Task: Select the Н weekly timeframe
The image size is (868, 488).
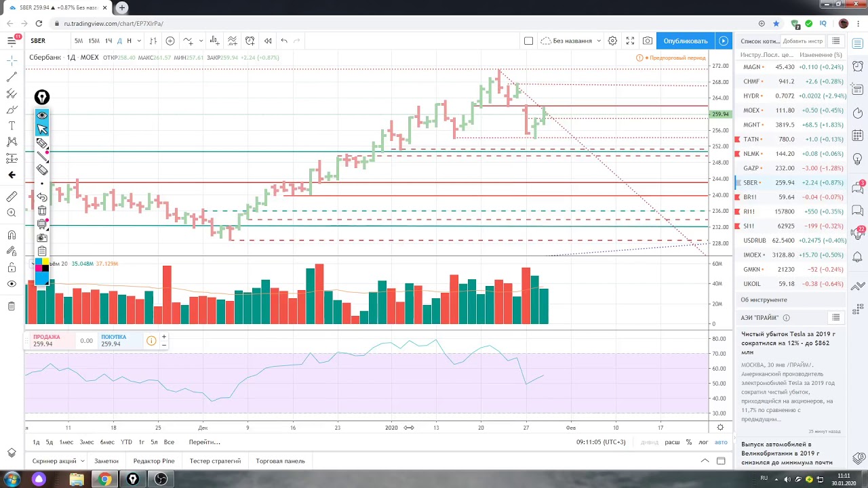Action: [x=129, y=41]
